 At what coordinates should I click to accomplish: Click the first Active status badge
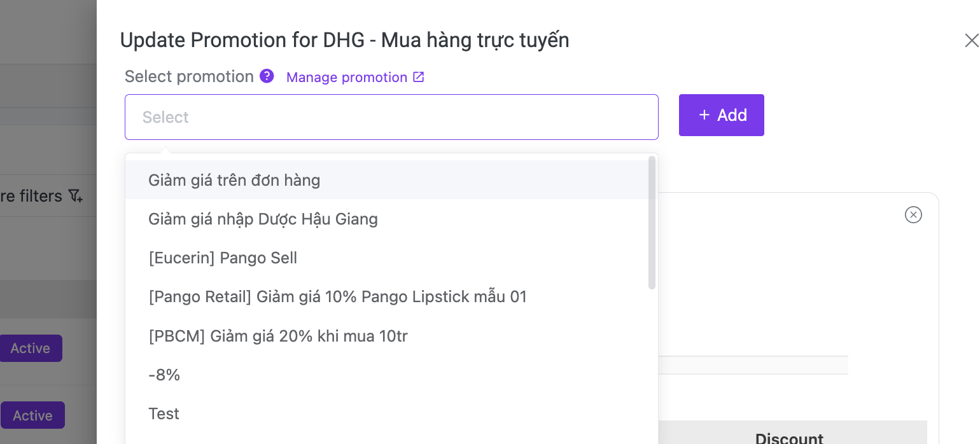point(31,349)
